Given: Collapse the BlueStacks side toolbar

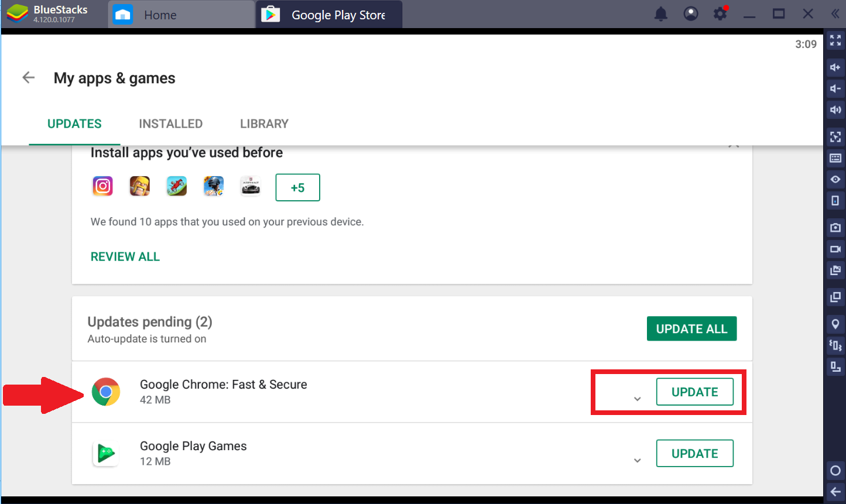Looking at the screenshot, I should [x=835, y=14].
